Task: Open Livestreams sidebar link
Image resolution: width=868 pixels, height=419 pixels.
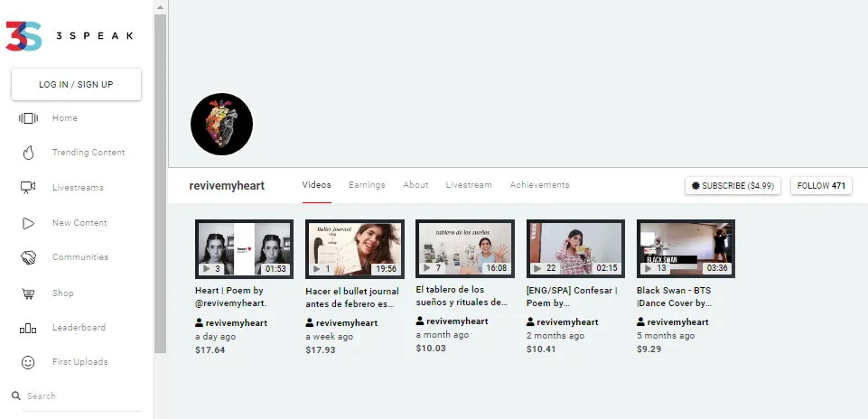Action: [78, 188]
